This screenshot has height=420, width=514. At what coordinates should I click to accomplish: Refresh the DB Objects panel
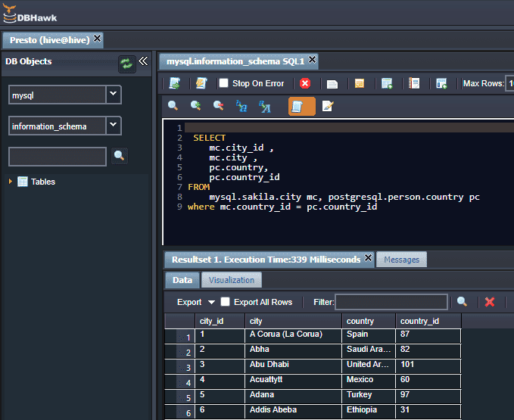(126, 64)
